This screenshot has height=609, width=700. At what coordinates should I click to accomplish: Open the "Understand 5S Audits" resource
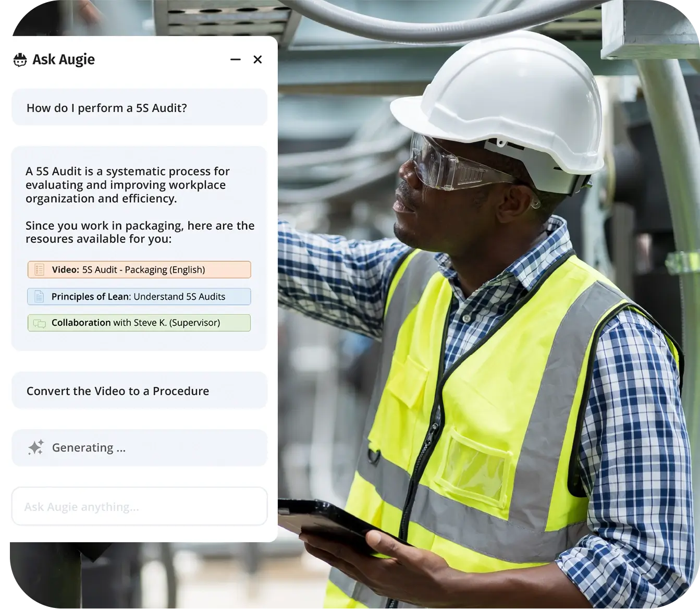point(179,297)
